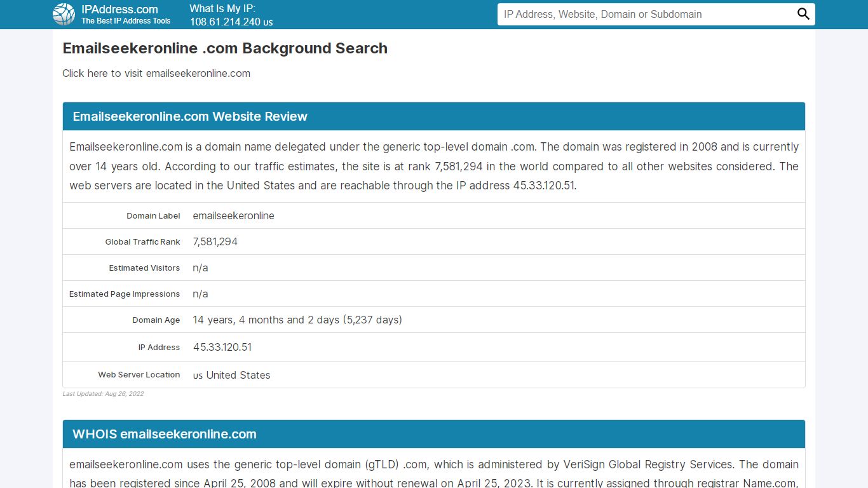Click the US country flag beside my IP
The image size is (868, 488).
click(x=268, y=22)
